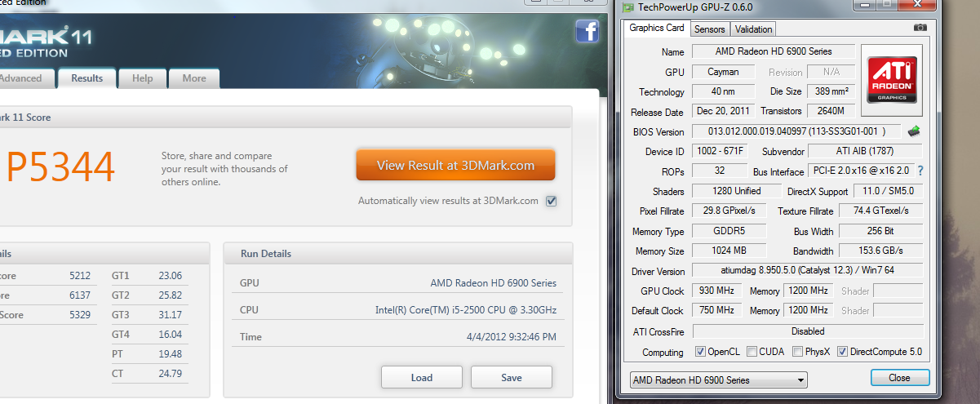Click the Default Clock 750 MHz field
The height and width of the screenshot is (404, 980).
pyautogui.click(x=717, y=310)
